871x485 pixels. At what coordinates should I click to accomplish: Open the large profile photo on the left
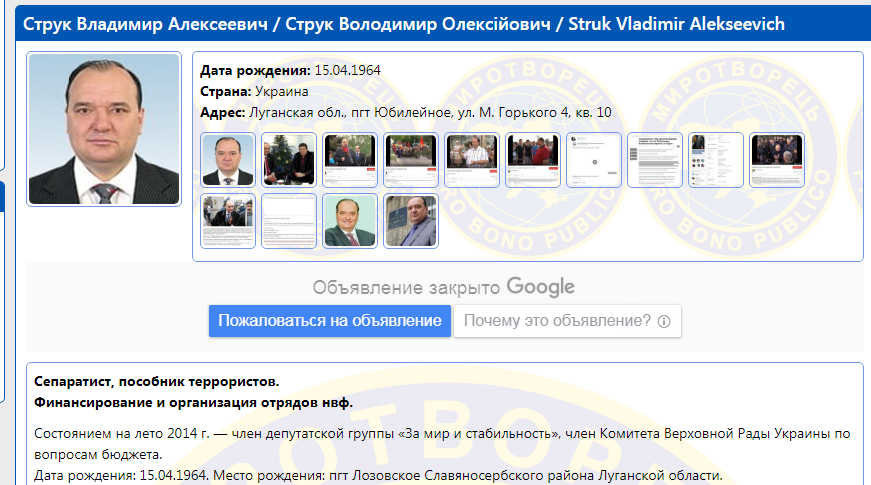click(x=104, y=129)
